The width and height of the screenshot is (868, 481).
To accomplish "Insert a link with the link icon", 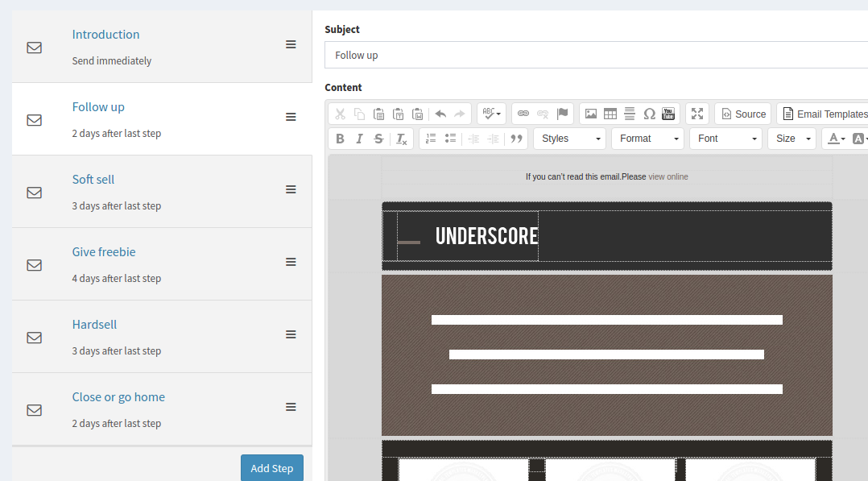I will (x=523, y=114).
